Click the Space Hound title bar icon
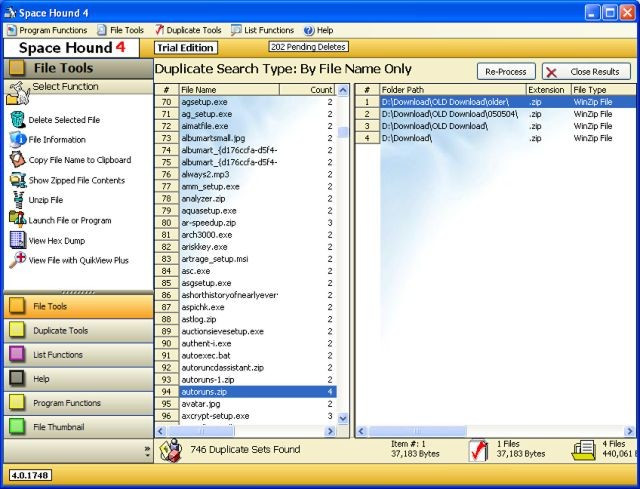The width and height of the screenshot is (640, 489). [10, 13]
